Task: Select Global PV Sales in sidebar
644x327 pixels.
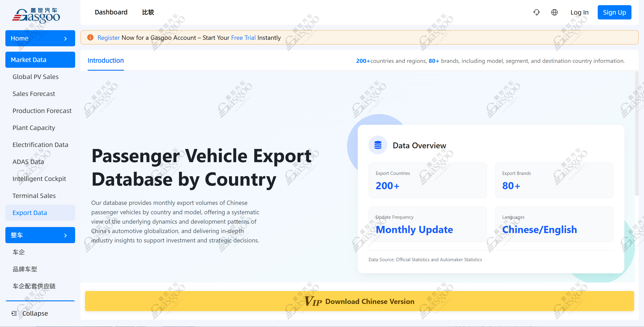Action: click(36, 77)
